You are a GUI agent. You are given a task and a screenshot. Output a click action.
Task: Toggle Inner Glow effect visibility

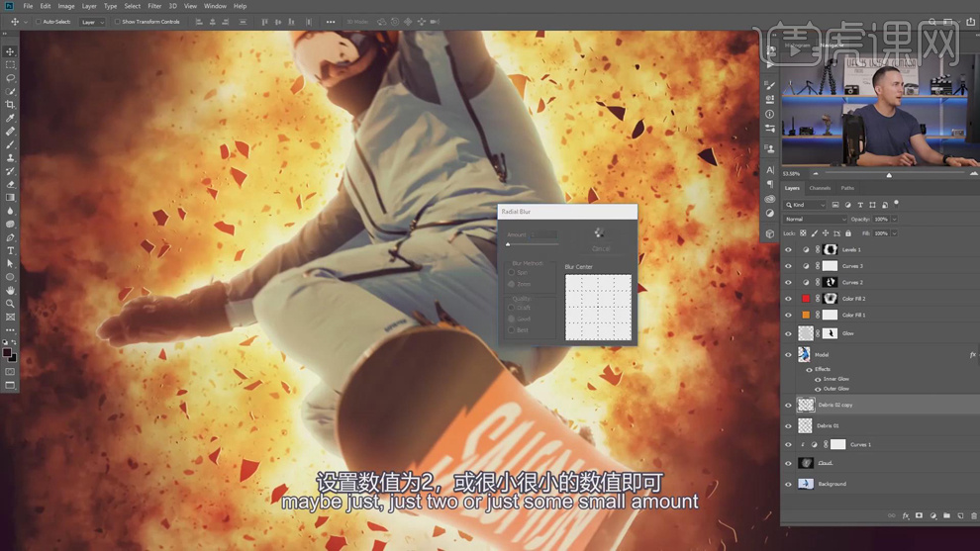click(818, 379)
